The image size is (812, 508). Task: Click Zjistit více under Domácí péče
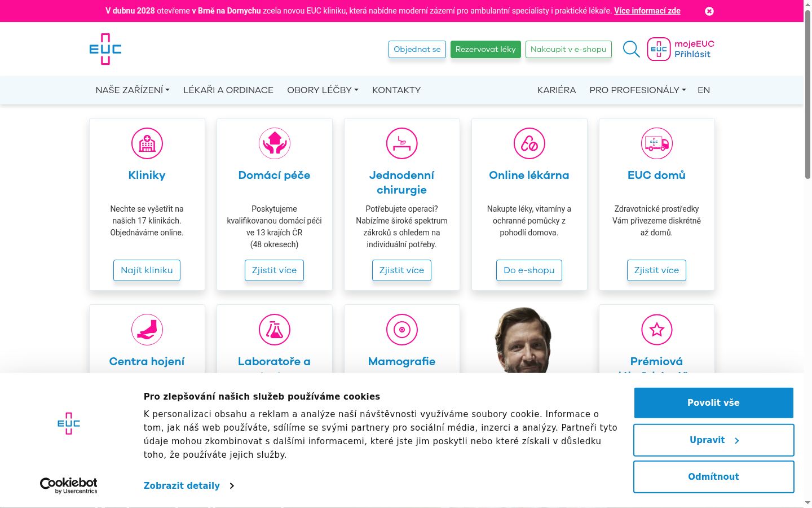click(275, 270)
